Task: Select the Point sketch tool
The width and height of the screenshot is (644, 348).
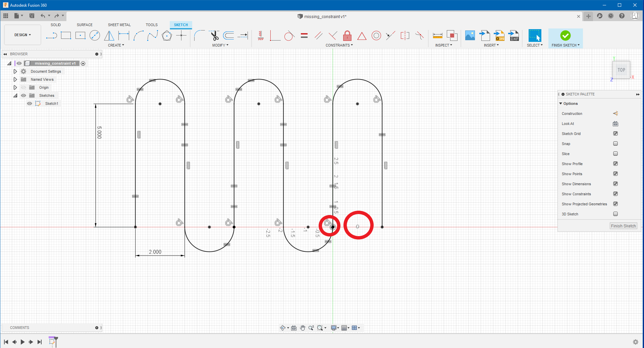Action: pyautogui.click(x=181, y=36)
